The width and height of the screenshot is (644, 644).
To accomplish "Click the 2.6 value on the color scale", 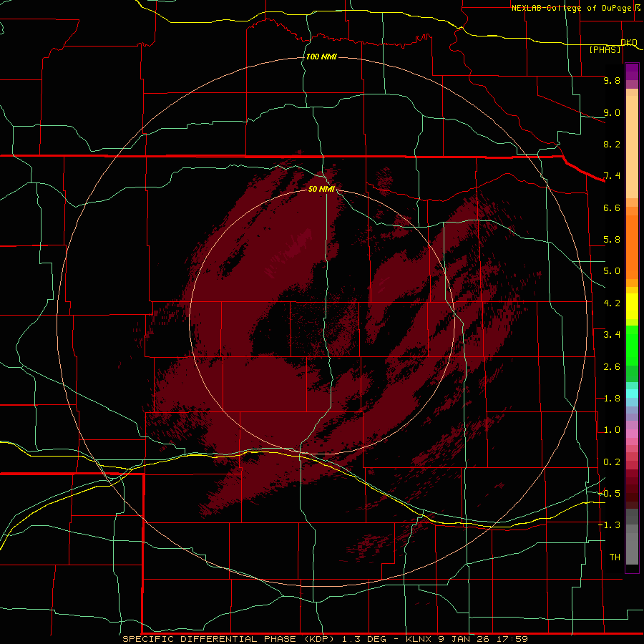I will [x=612, y=367].
